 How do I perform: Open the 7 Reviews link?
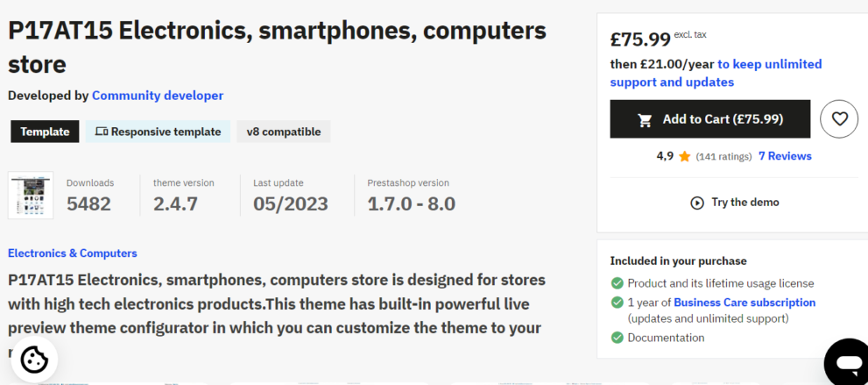[785, 156]
